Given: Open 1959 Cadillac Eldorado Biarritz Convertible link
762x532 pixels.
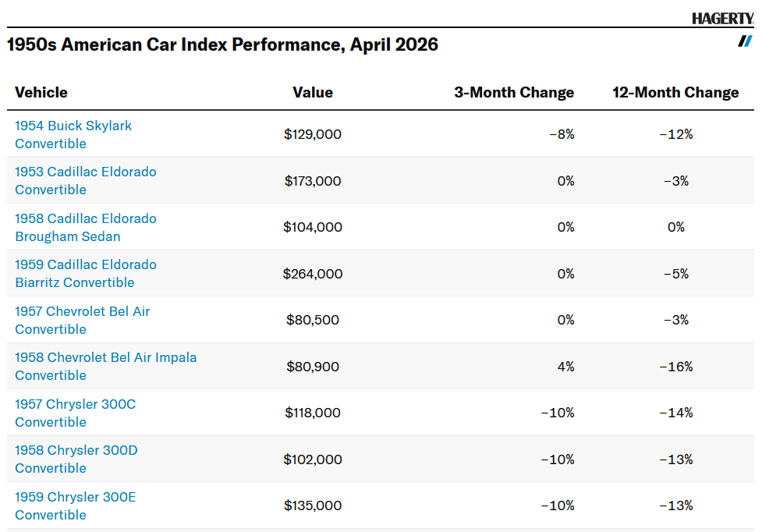Looking at the screenshot, I should pyautogui.click(x=85, y=273).
